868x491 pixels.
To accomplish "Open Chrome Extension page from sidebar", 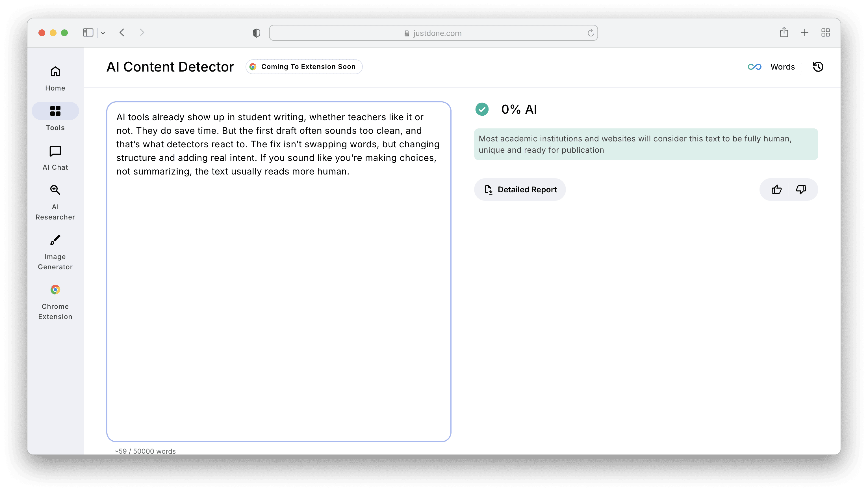I will pos(55,302).
